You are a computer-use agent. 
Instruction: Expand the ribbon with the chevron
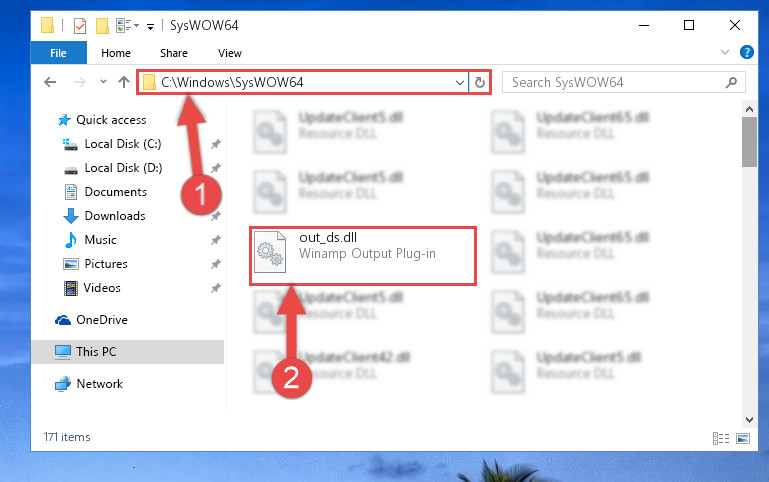[724, 52]
